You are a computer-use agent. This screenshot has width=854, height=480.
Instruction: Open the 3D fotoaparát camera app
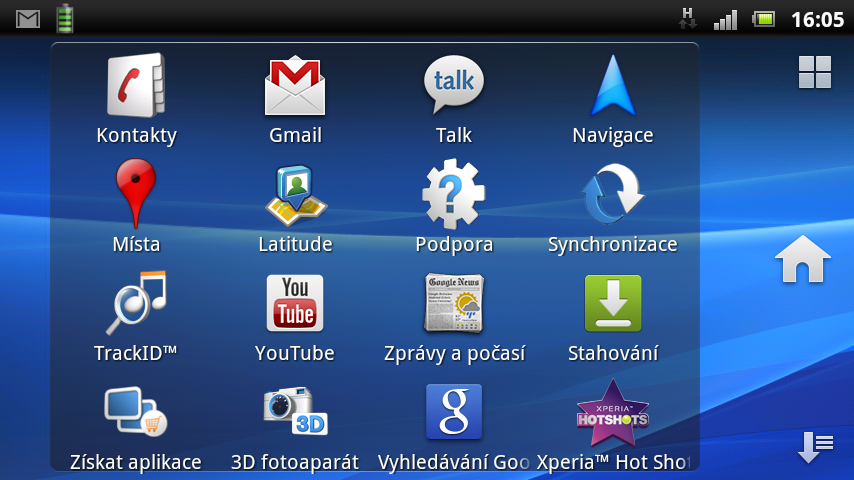pyautogui.click(x=295, y=428)
